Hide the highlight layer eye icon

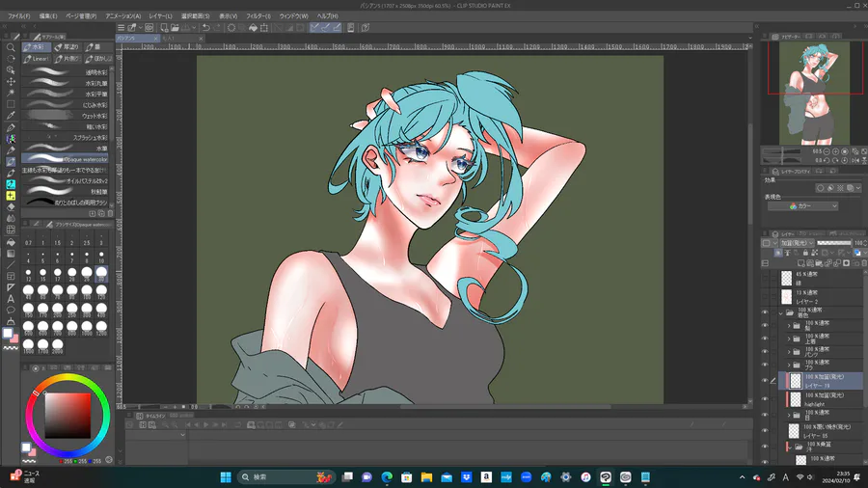765,399
